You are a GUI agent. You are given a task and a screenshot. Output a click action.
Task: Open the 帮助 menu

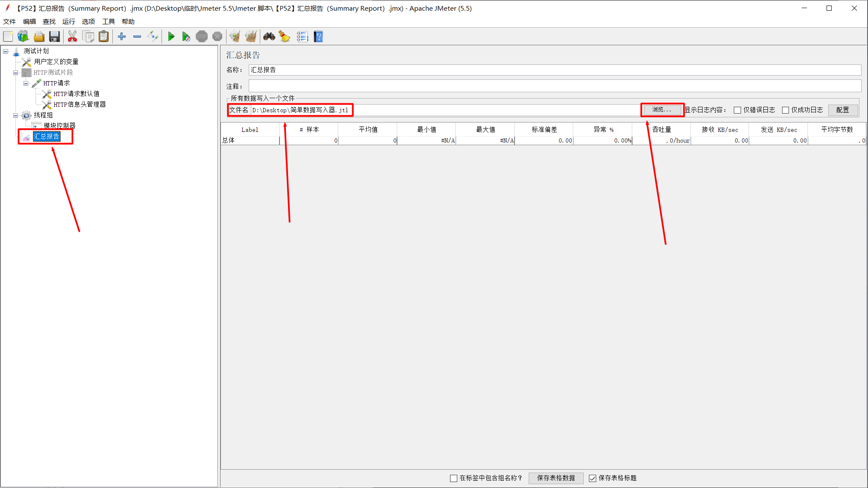[128, 21]
